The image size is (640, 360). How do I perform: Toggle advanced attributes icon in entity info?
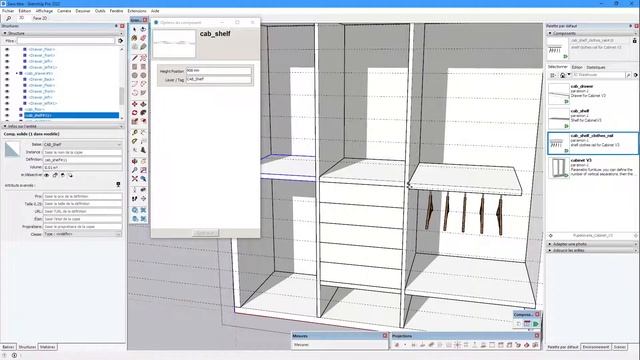[x=118, y=185]
